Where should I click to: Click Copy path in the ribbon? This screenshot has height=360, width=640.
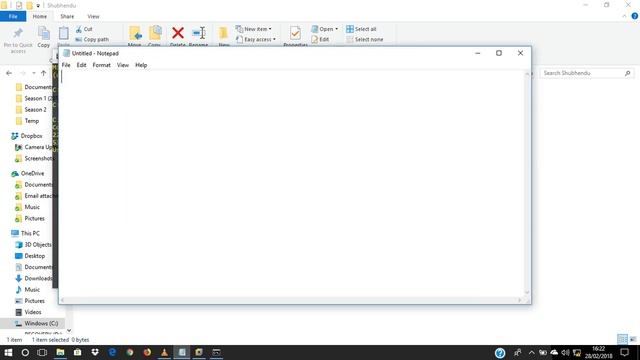[92, 40]
